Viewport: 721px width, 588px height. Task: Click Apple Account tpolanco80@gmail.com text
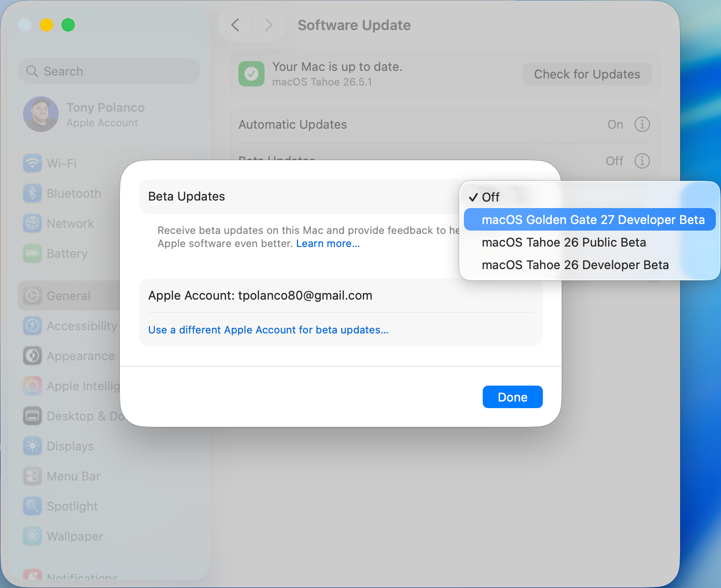tap(260, 295)
